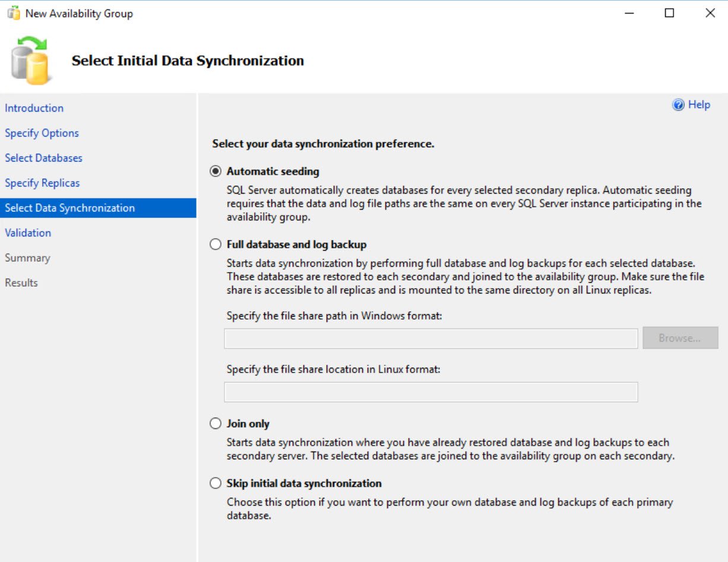Click the database synchronization wizard header icon
This screenshot has height=562, width=728.
point(31,60)
